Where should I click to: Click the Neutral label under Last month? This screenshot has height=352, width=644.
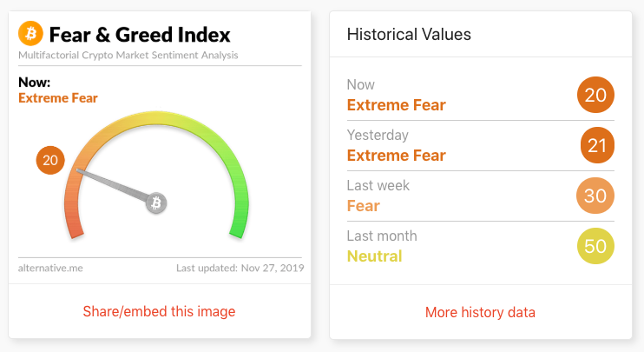(375, 256)
